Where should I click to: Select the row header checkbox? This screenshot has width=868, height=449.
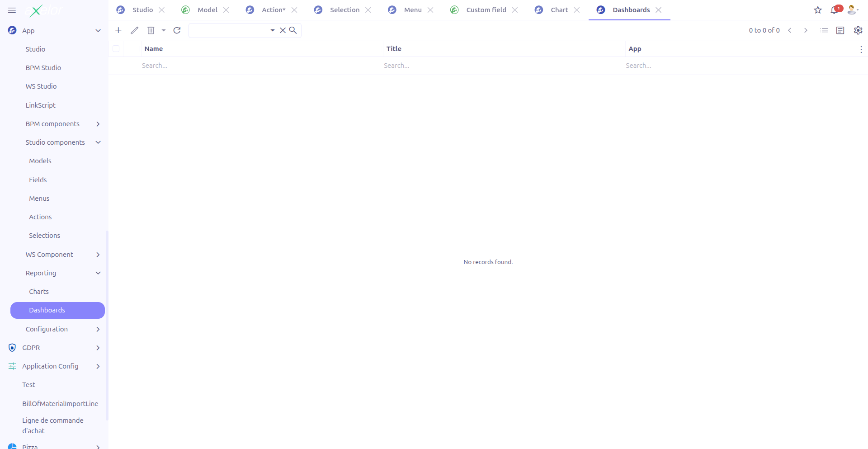(116, 48)
